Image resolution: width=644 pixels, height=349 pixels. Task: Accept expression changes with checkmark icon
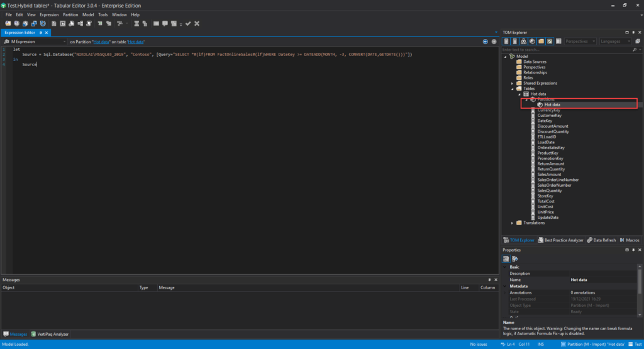188,24
